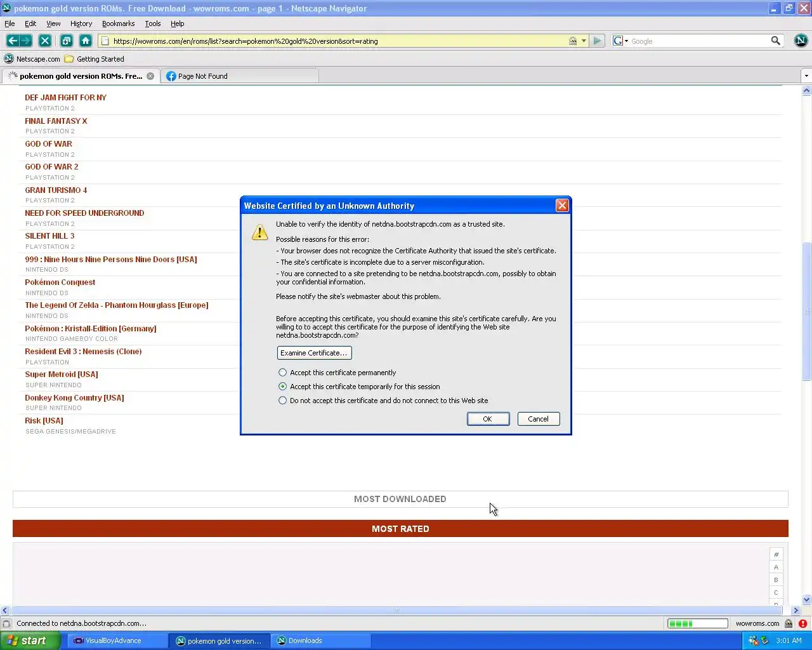Open the Tools menu
Image resolution: width=812 pixels, height=650 pixels.
pyautogui.click(x=153, y=23)
